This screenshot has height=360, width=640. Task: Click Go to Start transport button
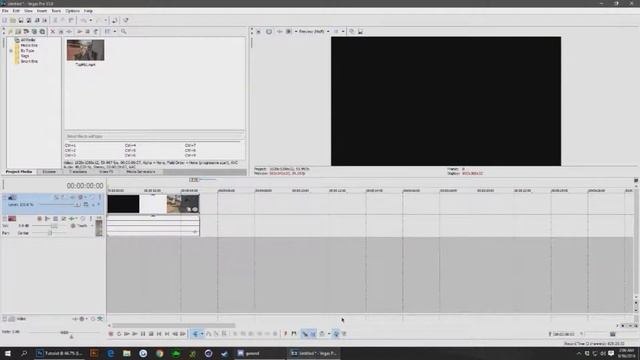click(159, 334)
